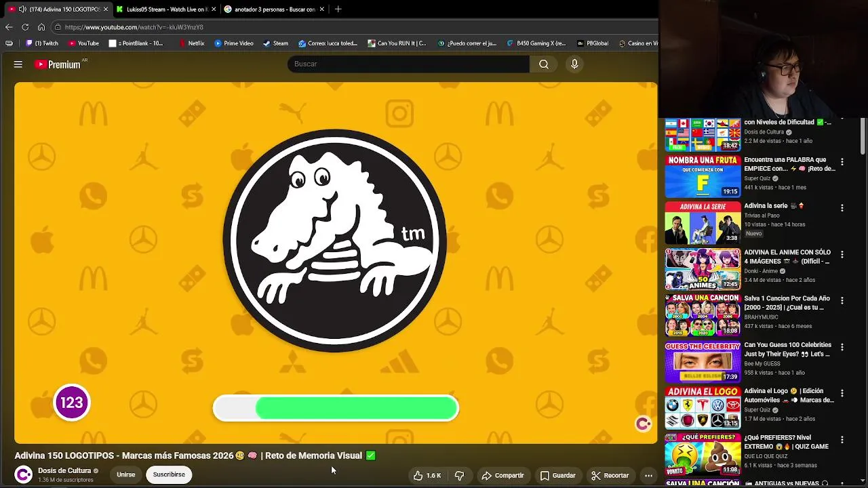Open more actions ellipsis below video
The width and height of the screenshot is (868, 488).
coord(648,475)
